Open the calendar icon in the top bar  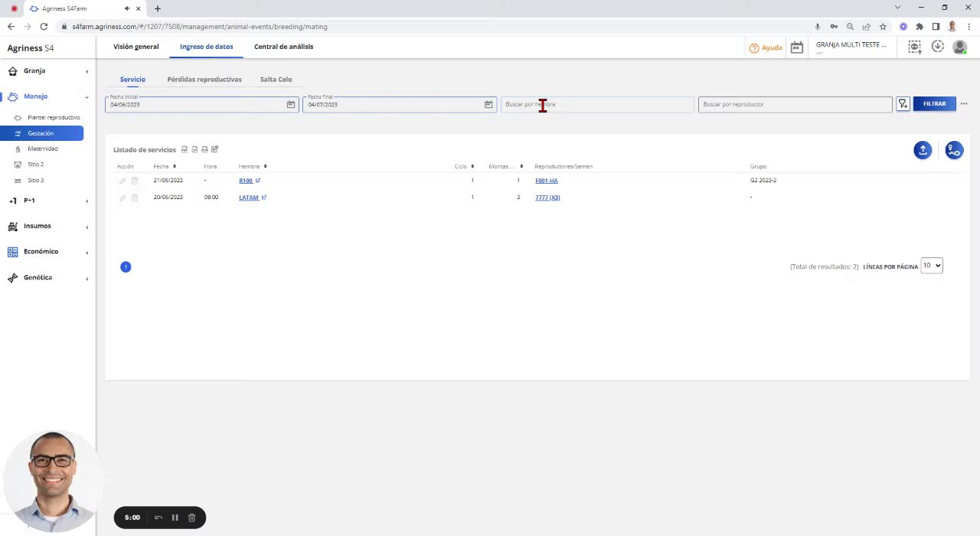point(796,47)
